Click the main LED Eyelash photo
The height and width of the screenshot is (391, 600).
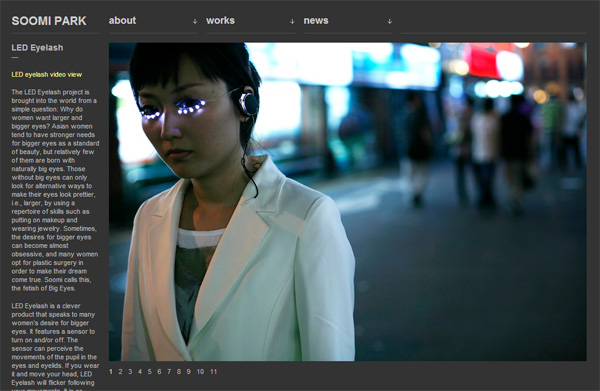click(347, 202)
